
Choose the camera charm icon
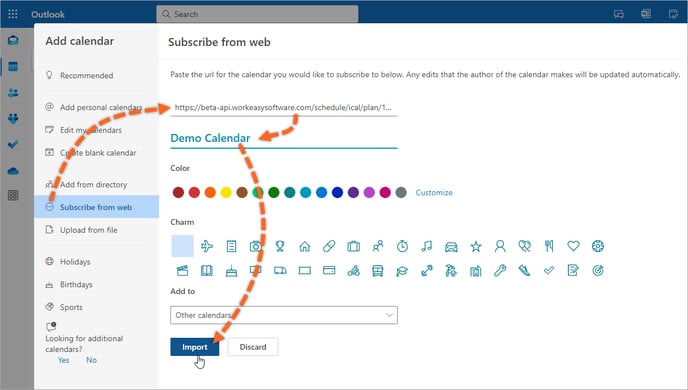(x=256, y=246)
